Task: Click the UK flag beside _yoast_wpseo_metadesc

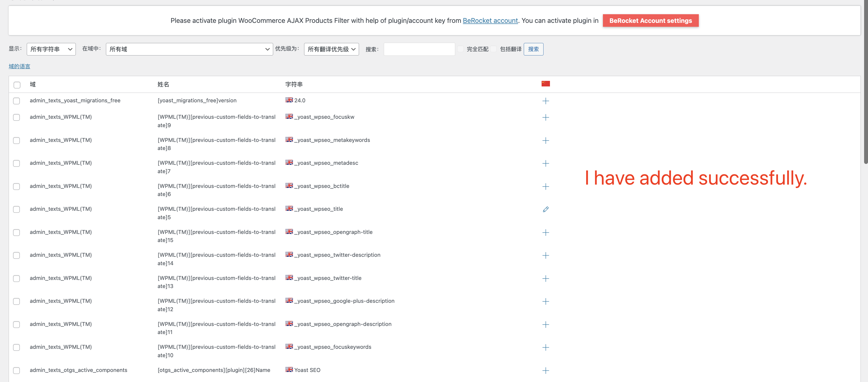Action: [x=289, y=162]
